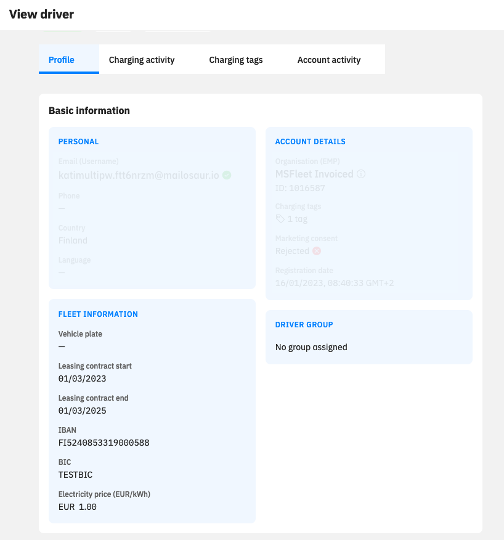Click the tag icon beside 1 tag
Image resolution: width=504 pixels, height=540 pixels.
click(280, 219)
